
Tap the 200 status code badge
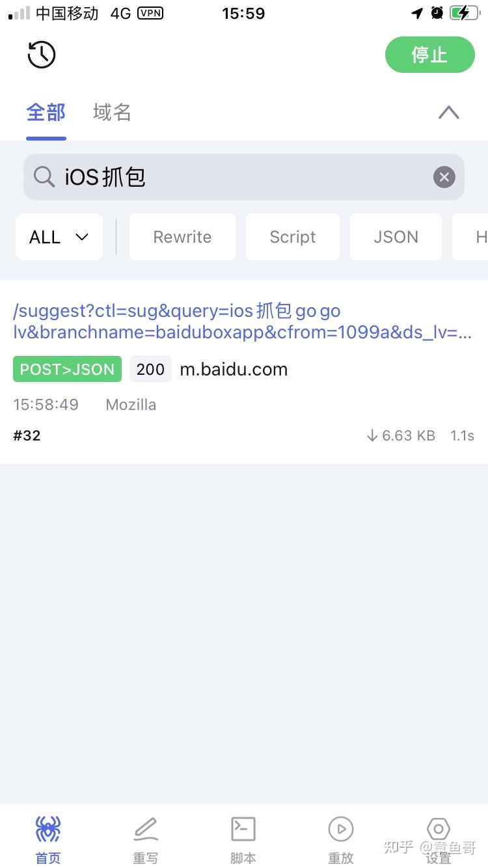150,369
